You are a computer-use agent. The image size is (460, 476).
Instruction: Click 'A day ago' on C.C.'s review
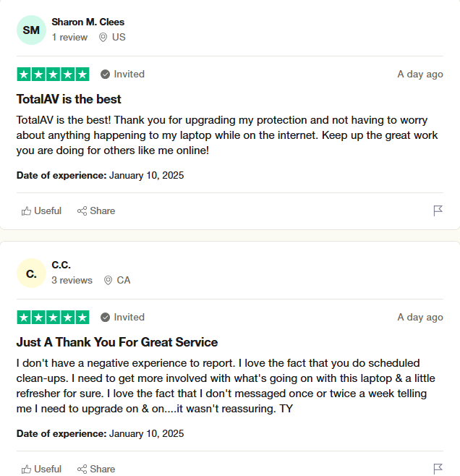pos(420,317)
